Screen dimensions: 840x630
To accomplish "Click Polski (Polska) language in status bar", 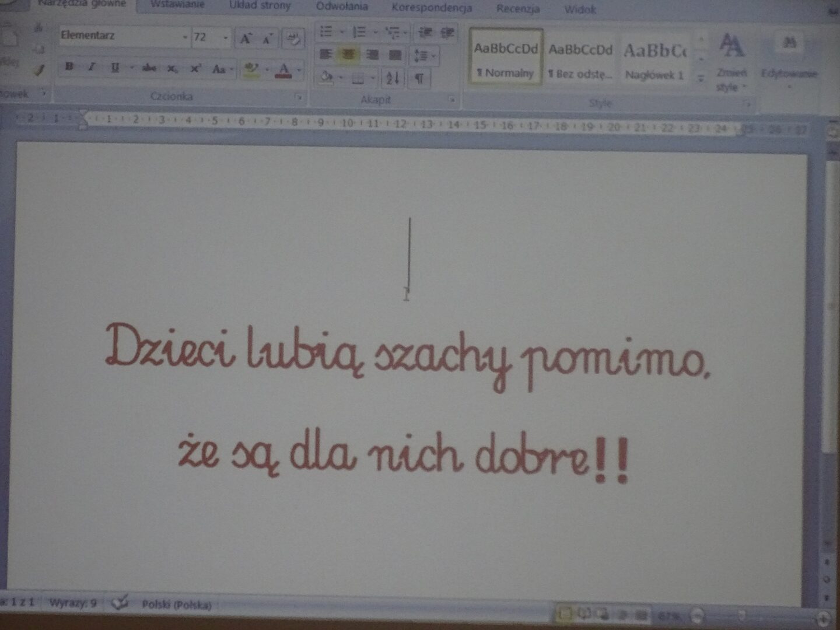I will point(177,604).
